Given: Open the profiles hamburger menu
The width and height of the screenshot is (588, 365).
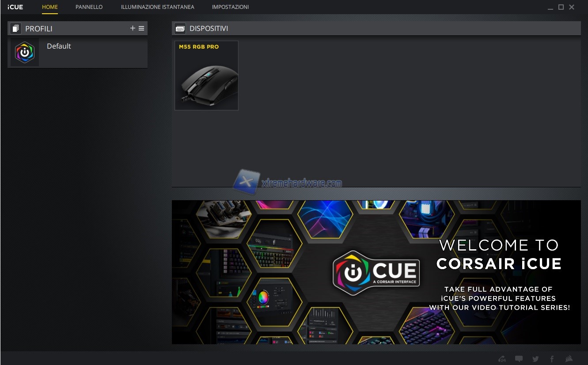Looking at the screenshot, I should (x=141, y=28).
